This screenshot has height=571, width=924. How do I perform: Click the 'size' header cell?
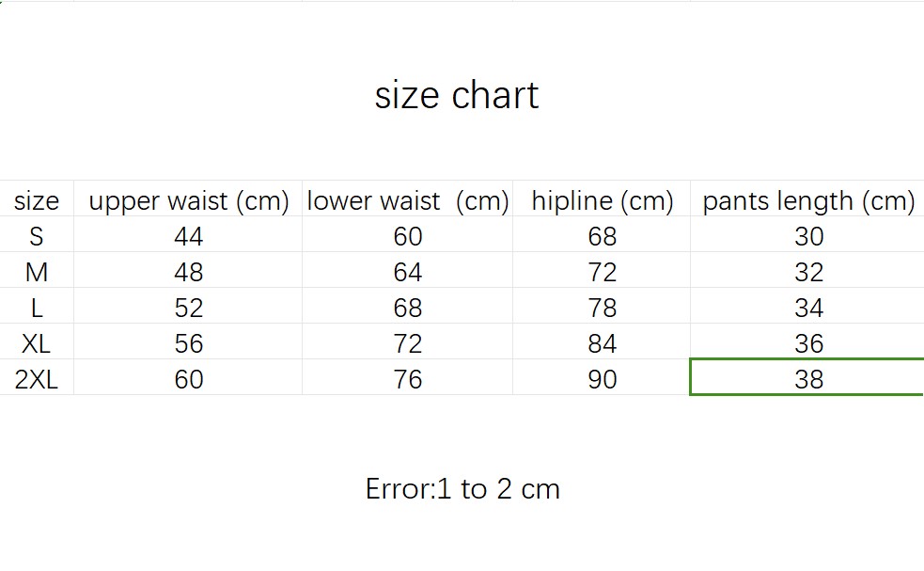tap(37, 198)
